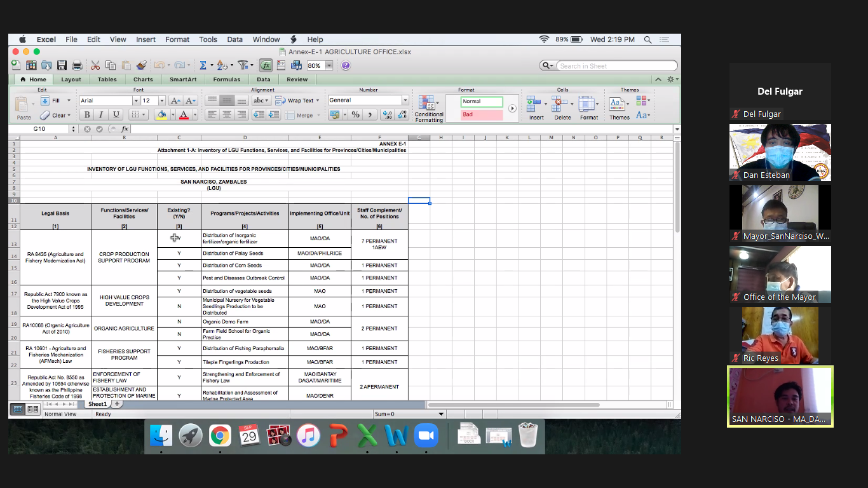Select align text left button
868x488 pixels.
click(212, 115)
